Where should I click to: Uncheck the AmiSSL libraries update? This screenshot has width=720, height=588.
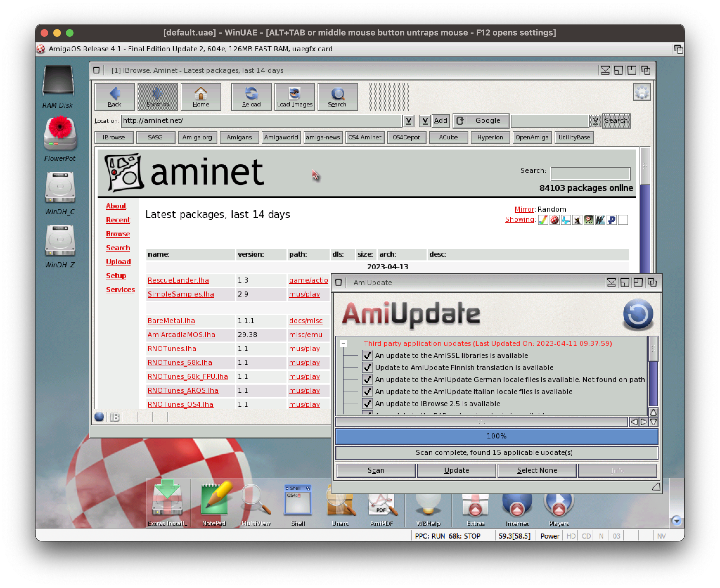[x=367, y=356]
